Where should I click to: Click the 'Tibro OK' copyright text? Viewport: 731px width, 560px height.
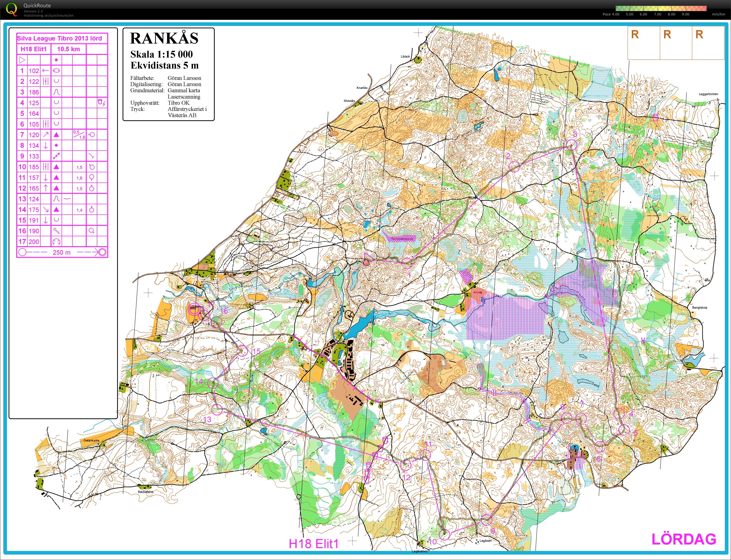click(179, 103)
